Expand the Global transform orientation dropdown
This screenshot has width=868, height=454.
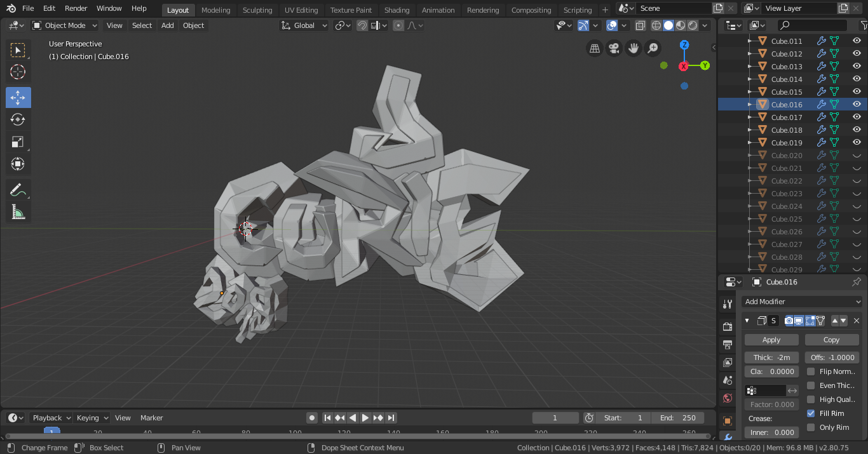pos(304,25)
